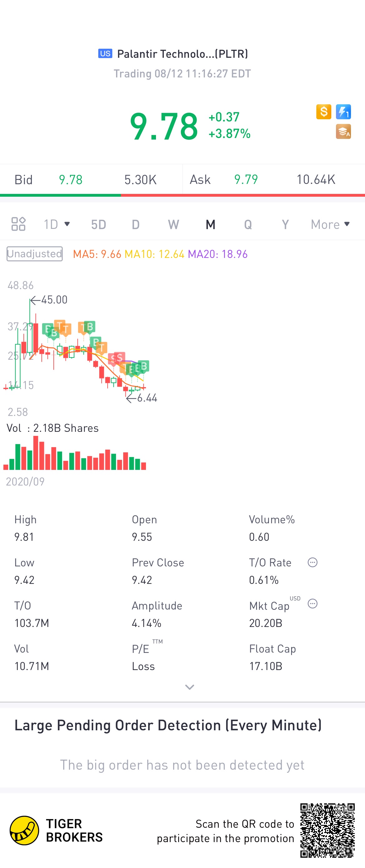Image resolution: width=365 pixels, height=868 pixels.
Task: Select the Q quarterly chart tab
Action: pyautogui.click(x=248, y=224)
